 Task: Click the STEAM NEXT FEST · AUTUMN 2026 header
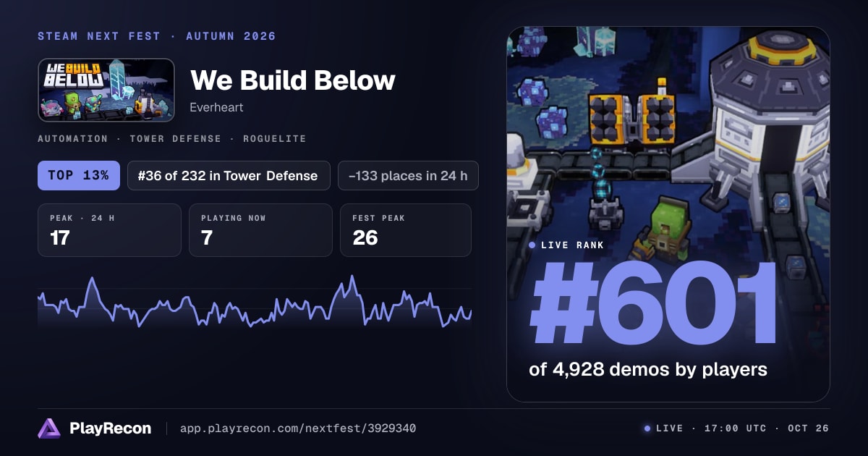point(157,36)
